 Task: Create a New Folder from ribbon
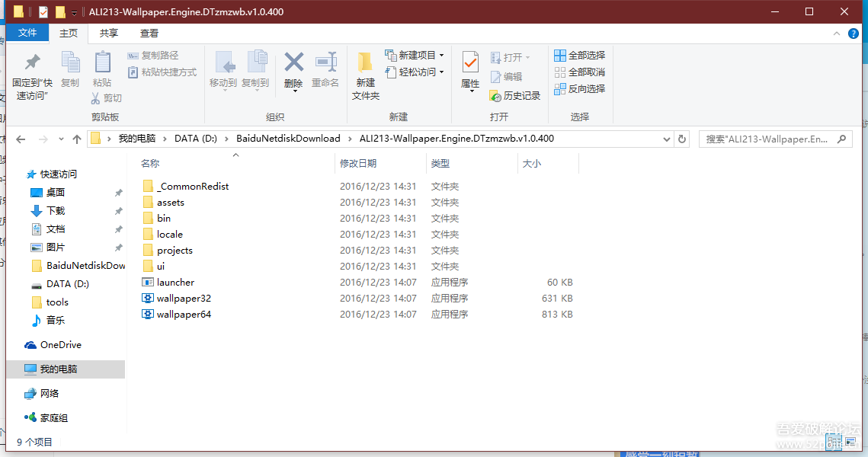coord(365,76)
